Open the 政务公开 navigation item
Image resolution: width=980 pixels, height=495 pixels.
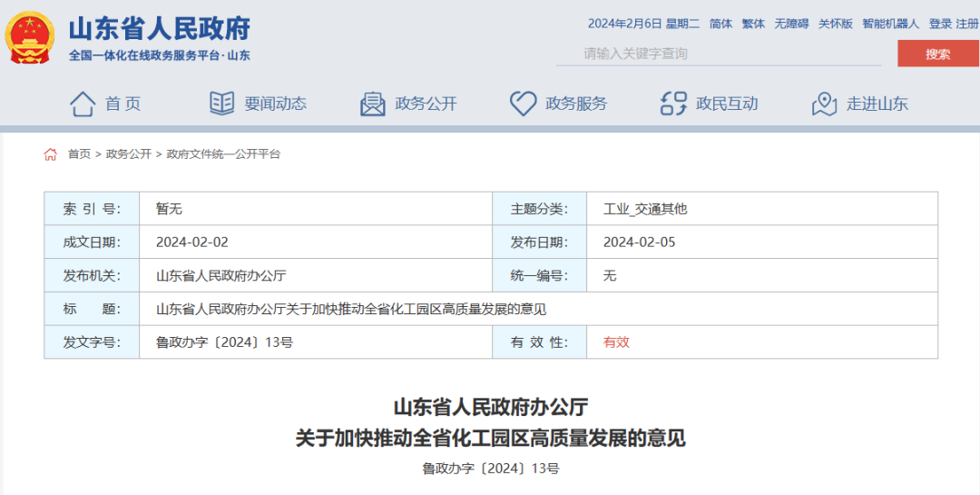click(426, 104)
